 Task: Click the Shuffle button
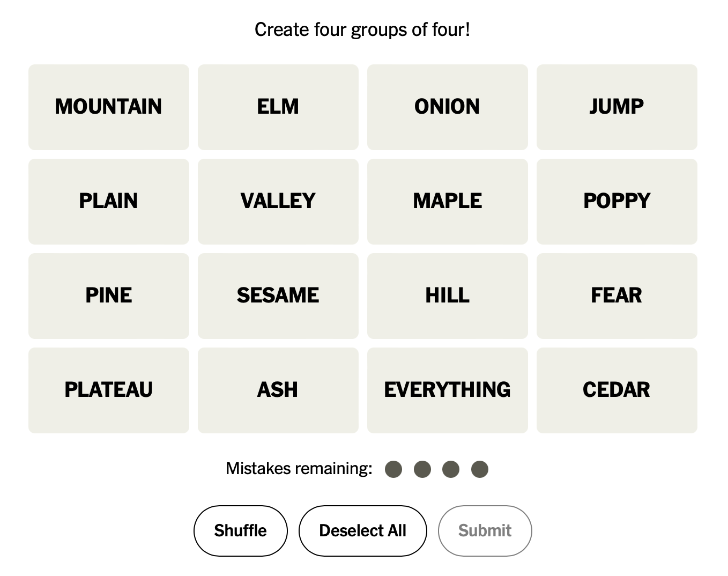tap(240, 530)
